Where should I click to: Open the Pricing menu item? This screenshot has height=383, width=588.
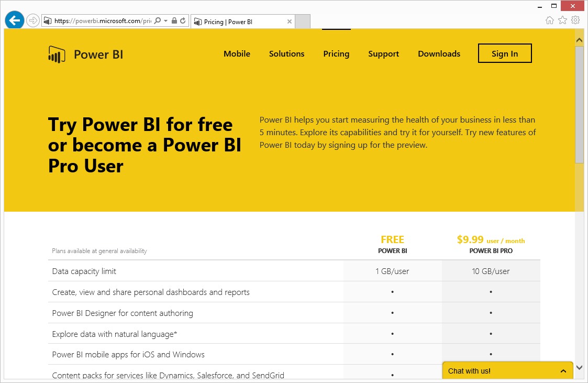[336, 53]
